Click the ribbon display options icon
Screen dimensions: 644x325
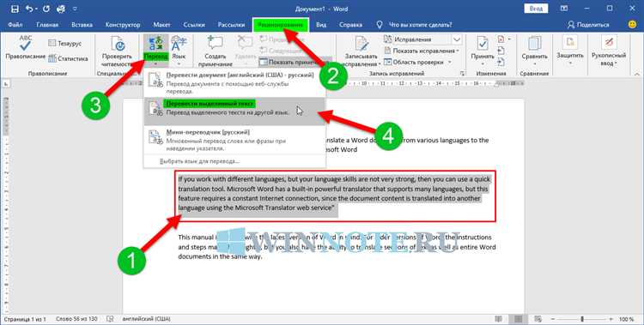pyautogui.click(x=564, y=9)
